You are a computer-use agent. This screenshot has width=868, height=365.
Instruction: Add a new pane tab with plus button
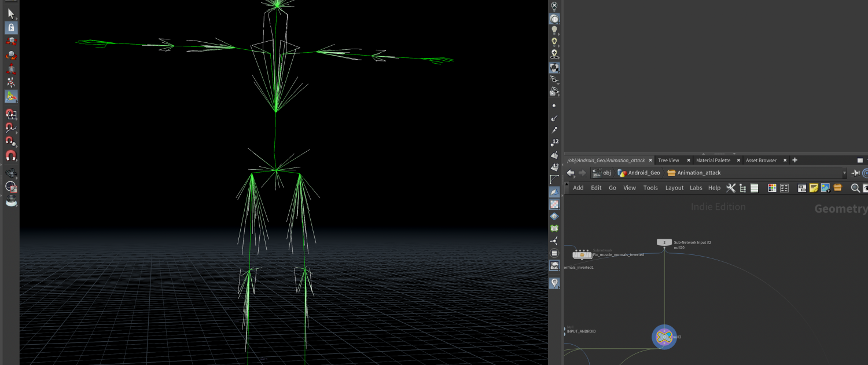tap(795, 160)
